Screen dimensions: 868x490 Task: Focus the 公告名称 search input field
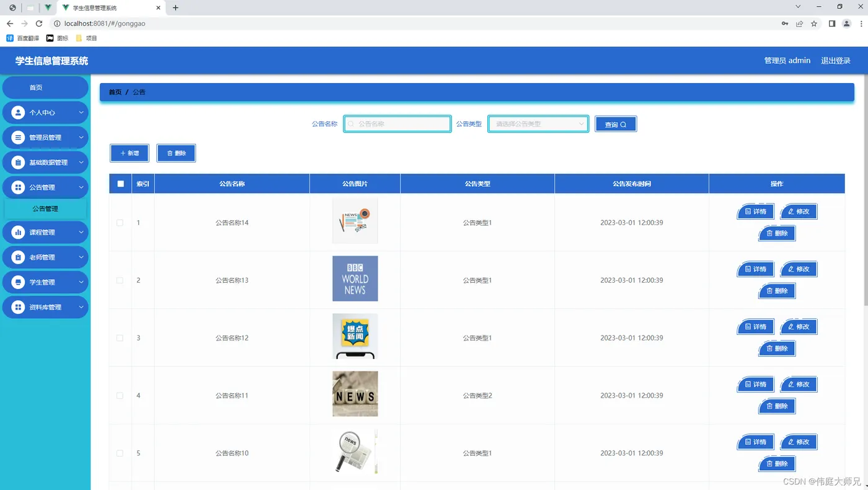397,124
